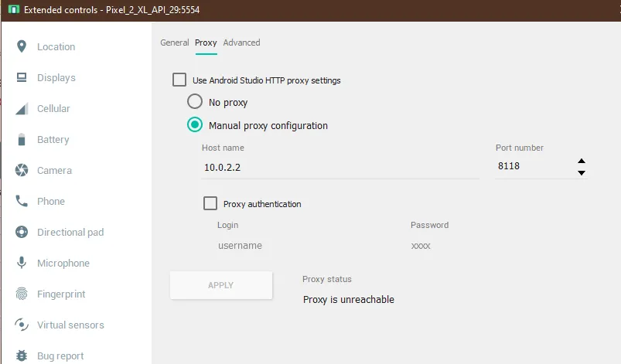This screenshot has height=364, width=621.
Task: Click the Camera icon in sidebar
Action: coord(22,170)
